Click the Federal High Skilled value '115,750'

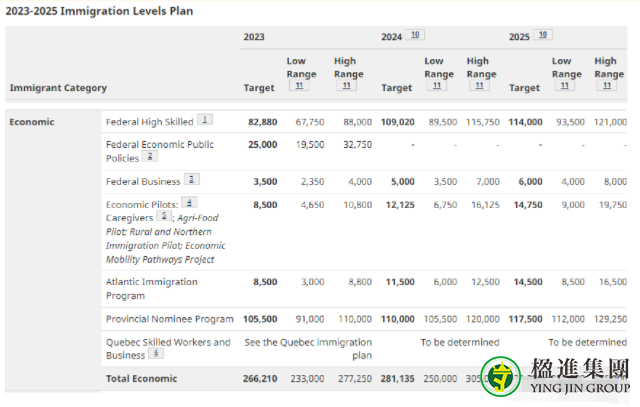tap(483, 122)
